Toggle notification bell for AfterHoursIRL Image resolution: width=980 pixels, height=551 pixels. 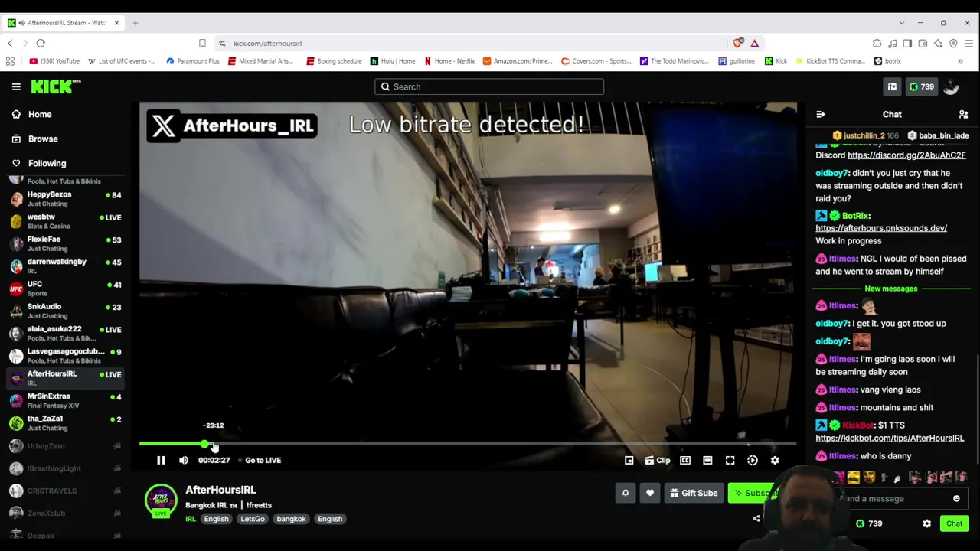point(625,493)
